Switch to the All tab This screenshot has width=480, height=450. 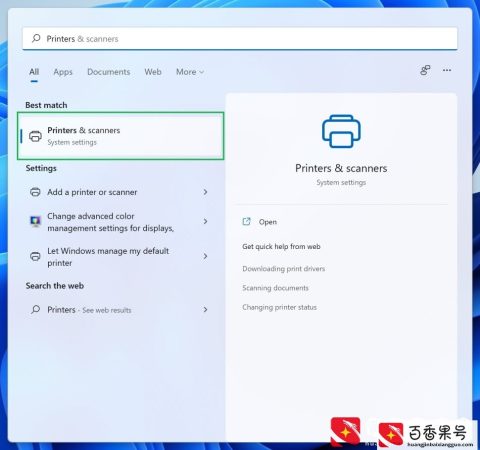pos(34,72)
